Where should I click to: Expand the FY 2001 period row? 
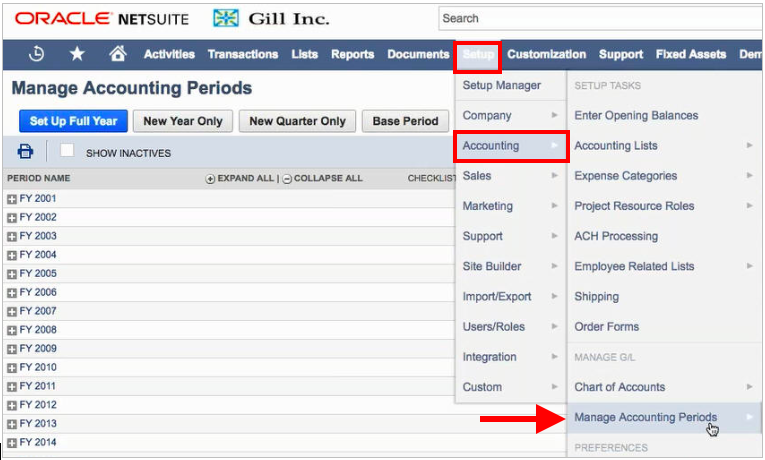[12, 199]
